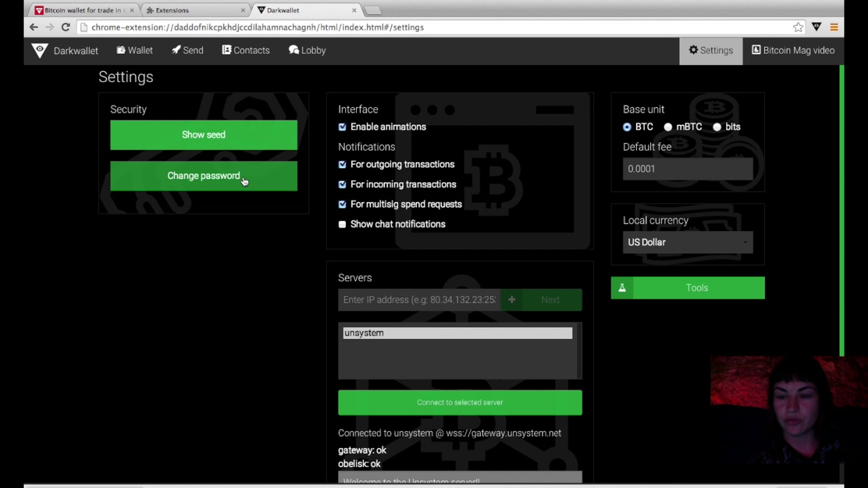Image resolution: width=868 pixels, height=488 pixels.
Task: Bookmark this page with the star icon
Action: [798, 27]
